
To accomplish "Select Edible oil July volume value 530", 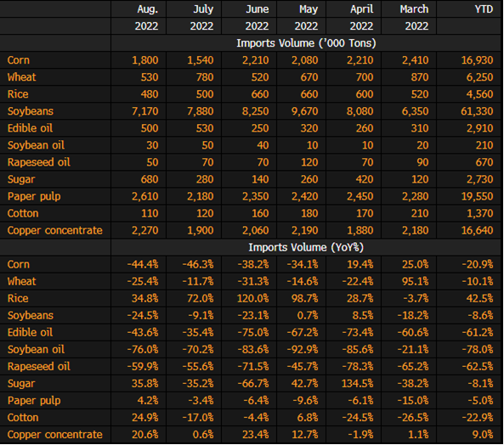I will [205, 128].
